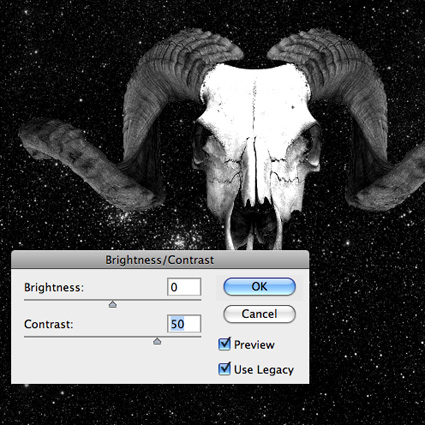Disable the Use Legacy checkbox
Image resolution: width=425 pixels, height=425 pixels.
coord(224,369)
